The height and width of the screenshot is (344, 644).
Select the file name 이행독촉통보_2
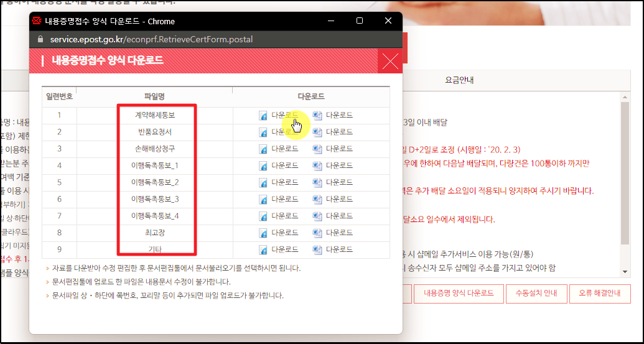pos(155,182)
